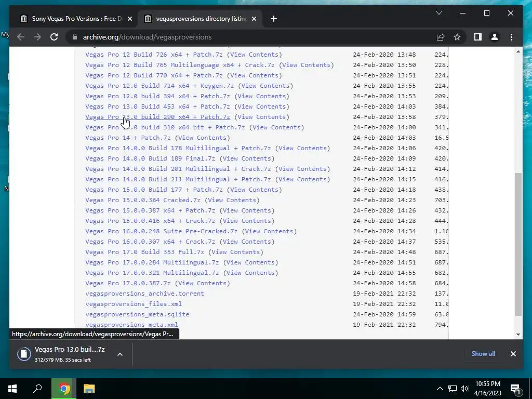This screenshot has height=399, width=532.
Task: Download Vegas Pro 17.0.0.284 Multilingual.7z
Action: pyautogui.click(x=152, y=262)
